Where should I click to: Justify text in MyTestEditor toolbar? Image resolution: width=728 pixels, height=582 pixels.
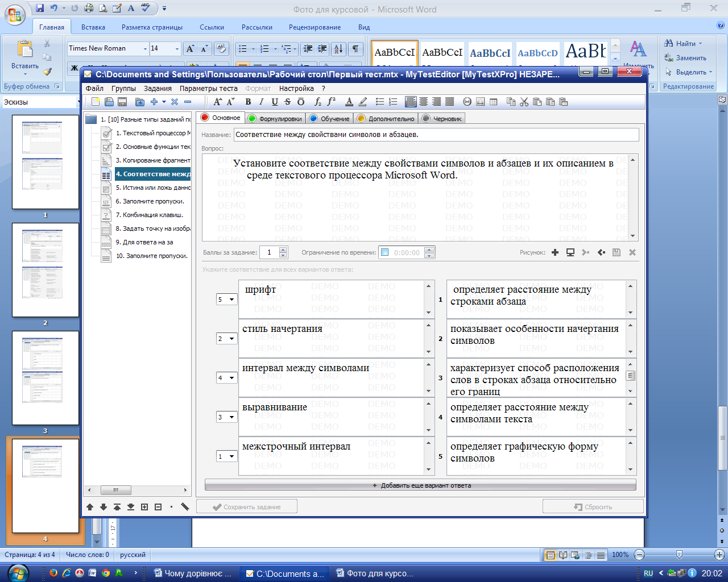(449, 102)
